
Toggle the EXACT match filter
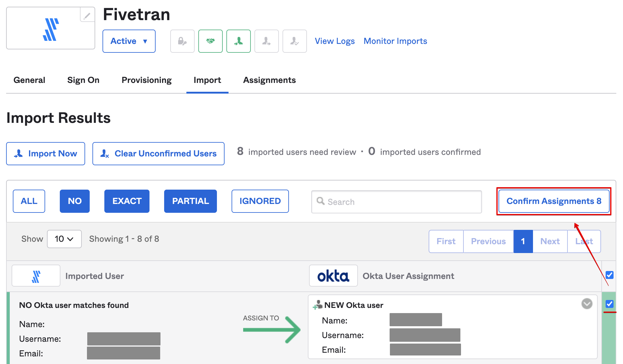[127, 201]
